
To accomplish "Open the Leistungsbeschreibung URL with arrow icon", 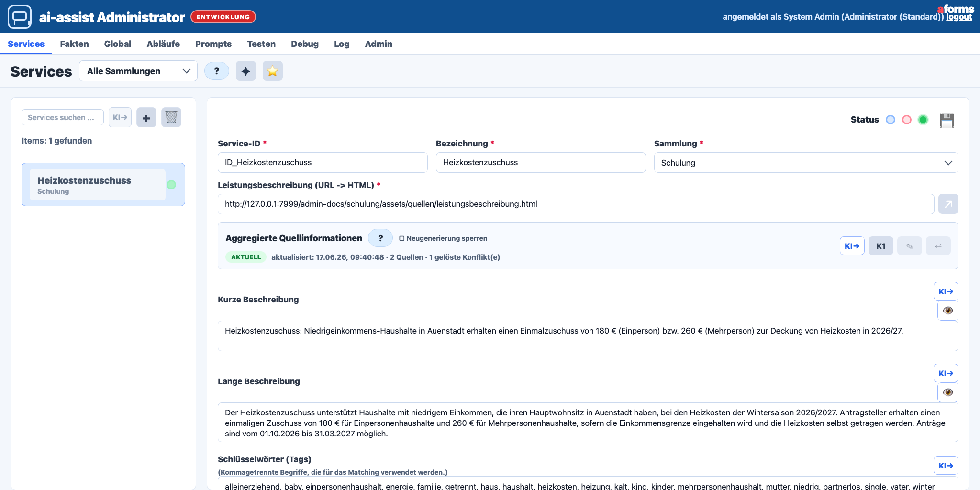I will coord(948,204).
